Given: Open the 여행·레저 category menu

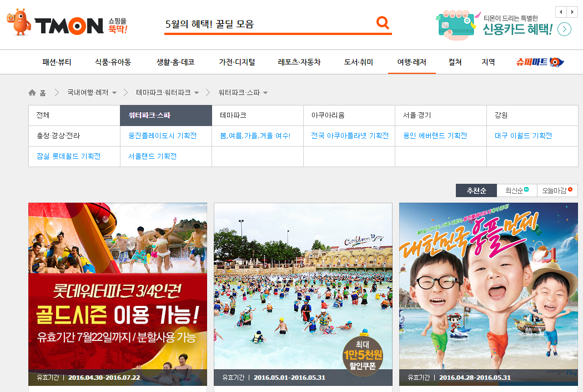Looking at the screenshot, I should pyautogui.click(x=411, y=62).
